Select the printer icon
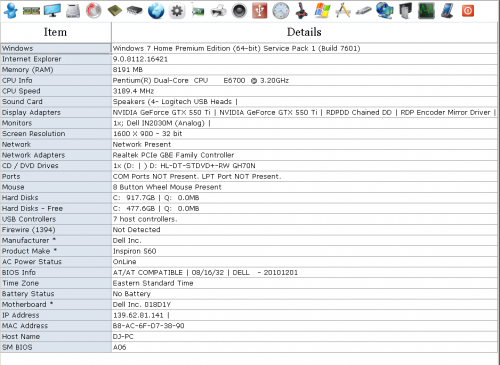500x365 pixels. point(219,11)
